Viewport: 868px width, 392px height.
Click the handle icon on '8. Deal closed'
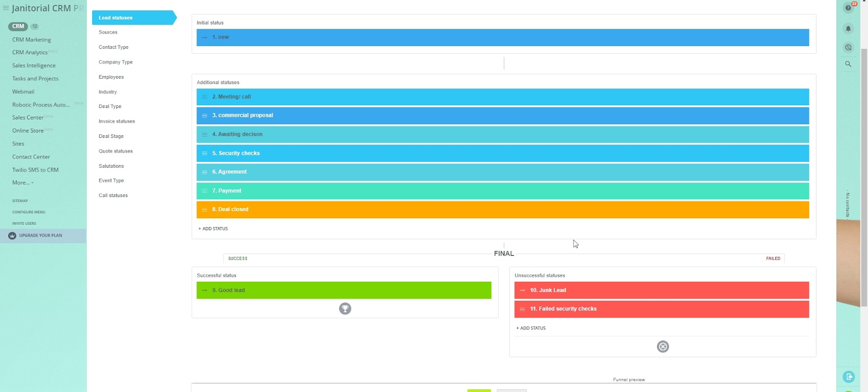[x=205, y=210]
